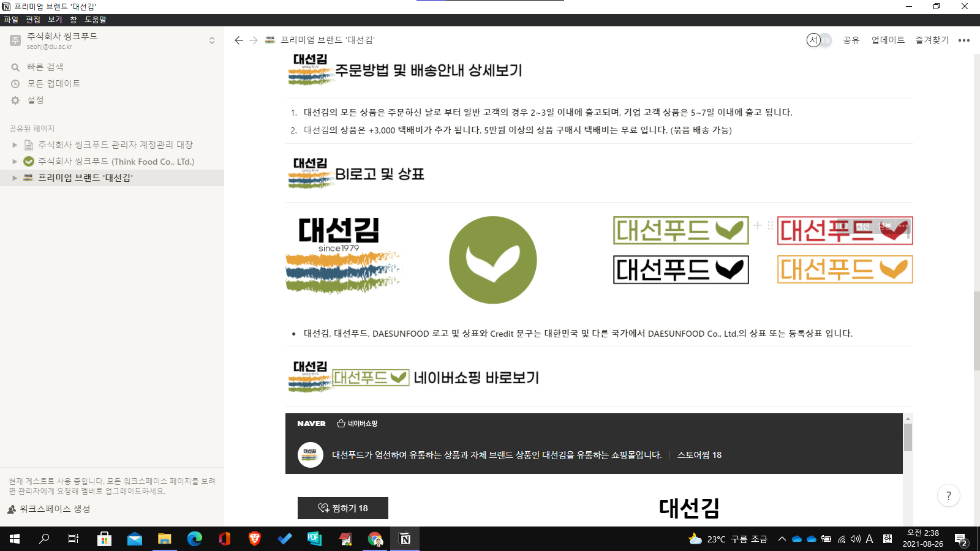Open the Mail app from the taskbar
The image size is (980, 551).
(x=134, y=539)
